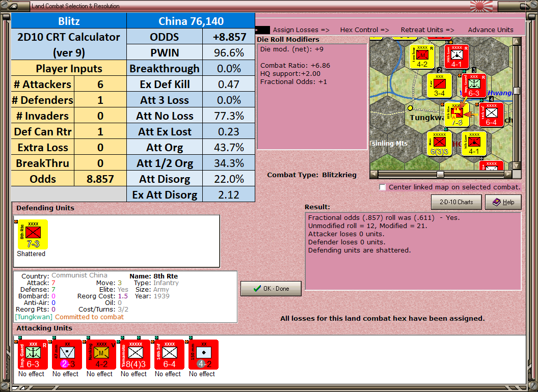Click the 'Reorg Cost: 1.5' unit detail
The height and width of the screenshot is (392, 538).
pos(102,296)
